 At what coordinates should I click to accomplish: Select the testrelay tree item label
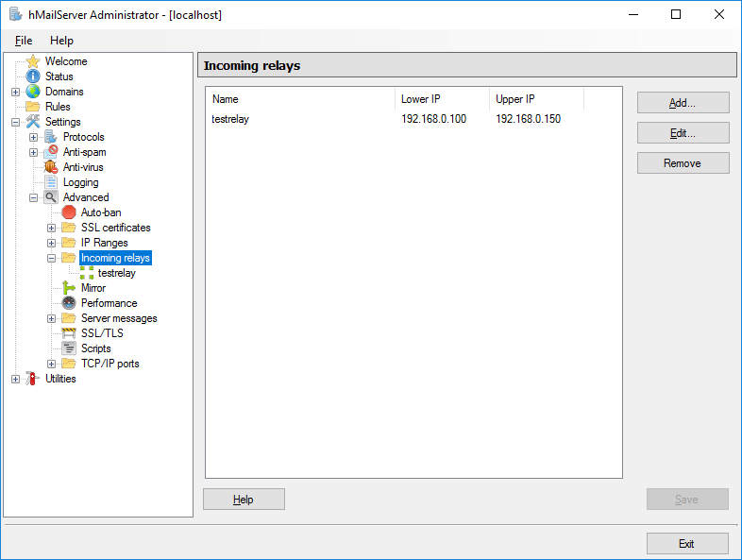[x=117, y=273]
